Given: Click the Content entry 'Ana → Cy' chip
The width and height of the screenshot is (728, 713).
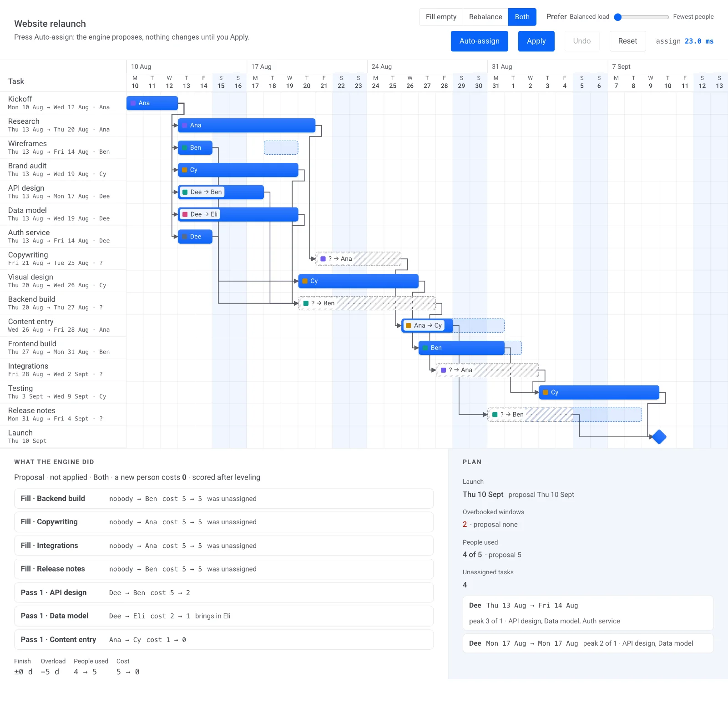Looking at the screenshot, I should pyautogui.click(x=424, y=326).
